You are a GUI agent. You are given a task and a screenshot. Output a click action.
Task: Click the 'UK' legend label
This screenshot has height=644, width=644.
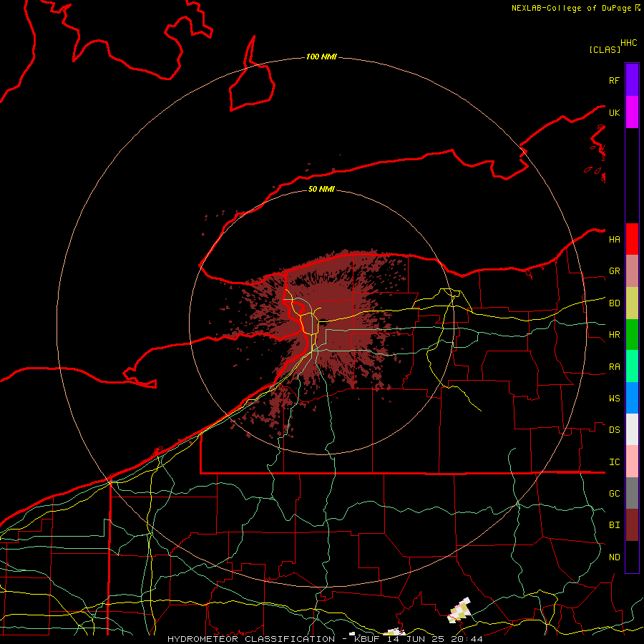tap(614, 112)
